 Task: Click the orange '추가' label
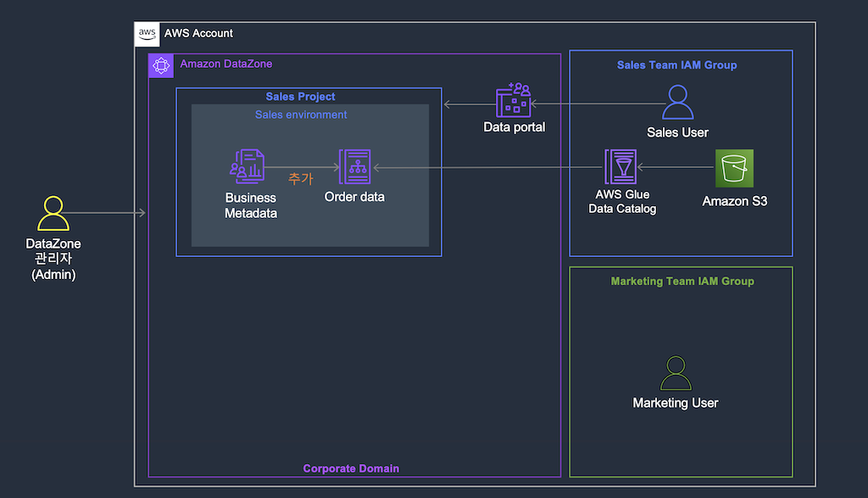[301, 178]
